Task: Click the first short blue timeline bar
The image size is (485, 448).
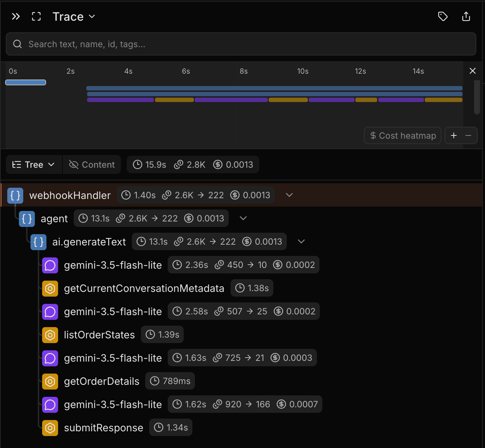Action: pos(25,82)
